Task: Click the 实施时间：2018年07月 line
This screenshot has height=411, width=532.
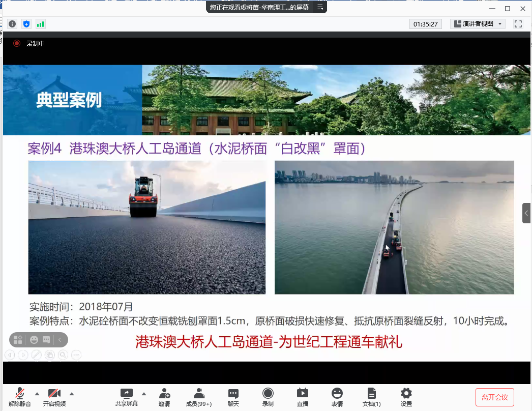Action: point(81,307)
